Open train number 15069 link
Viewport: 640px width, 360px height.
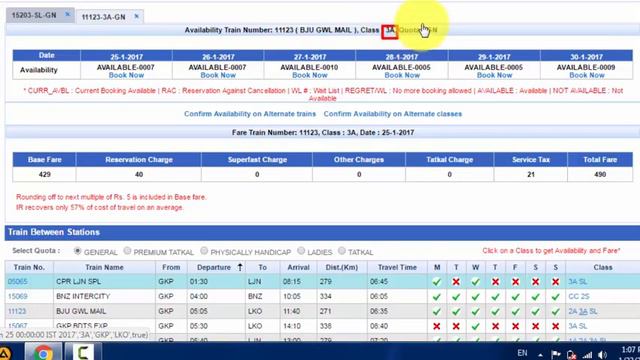click(18, 296)
